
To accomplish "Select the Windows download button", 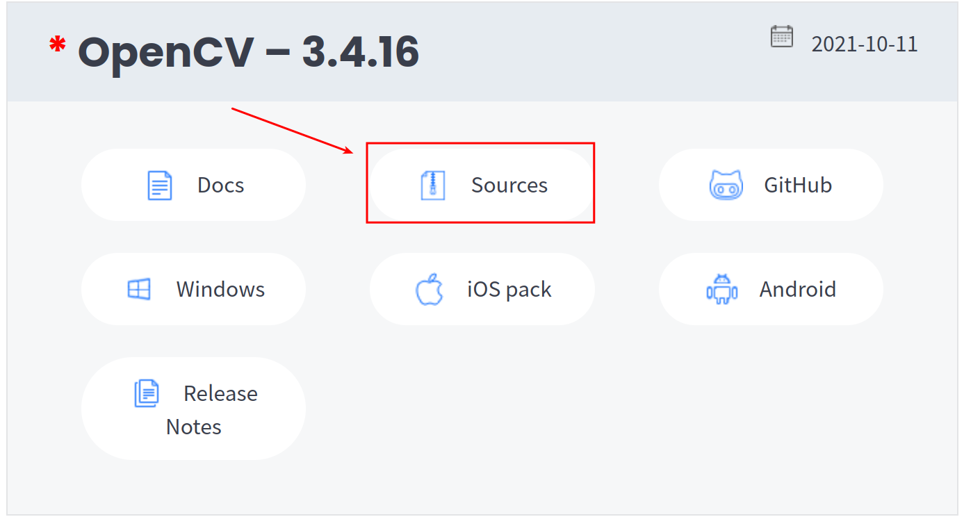I will point(193,289).
